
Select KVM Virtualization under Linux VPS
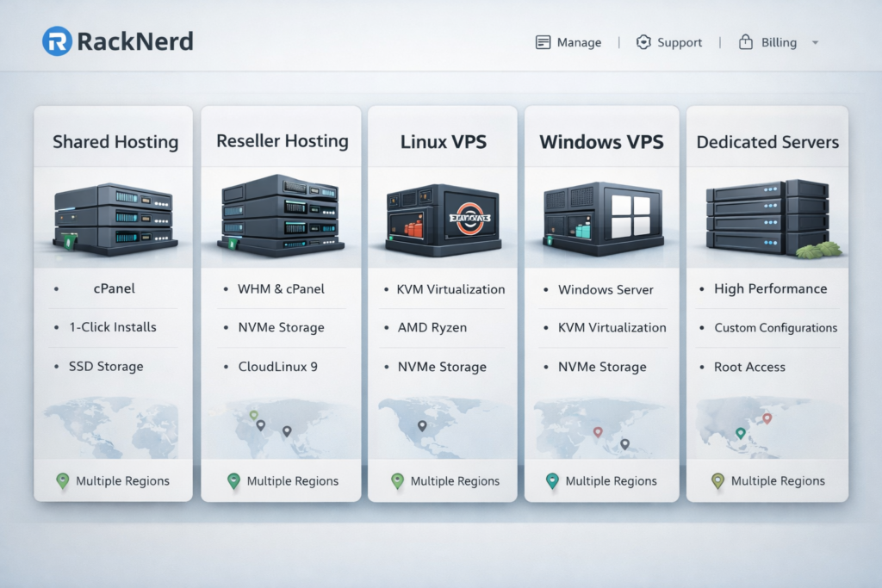tap(449, 289)
